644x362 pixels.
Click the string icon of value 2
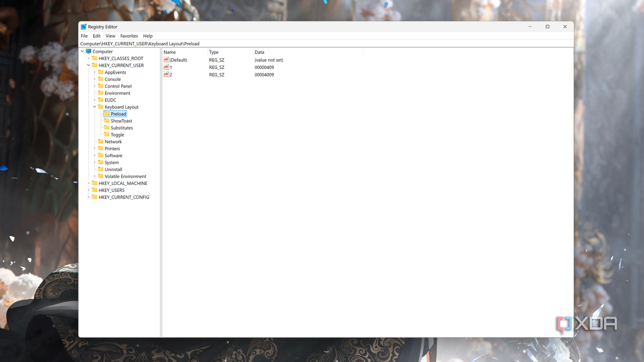pyautogui.click(x=166, y=74)
